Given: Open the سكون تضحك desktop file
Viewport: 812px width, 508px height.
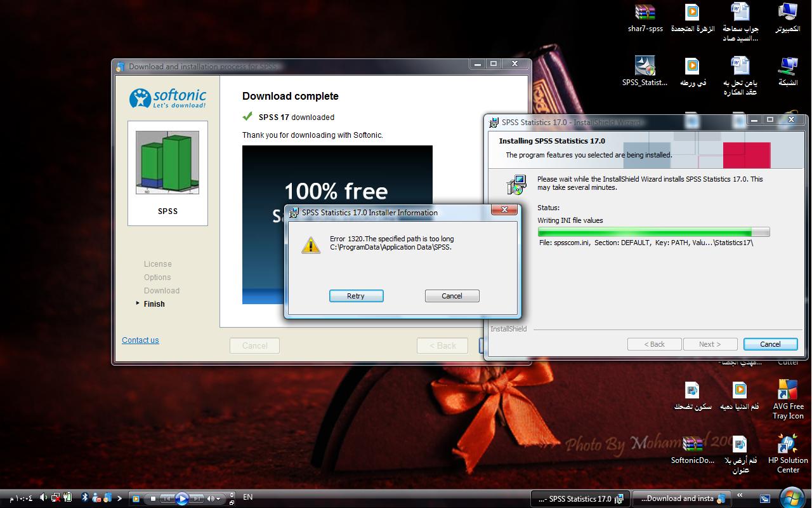Looking at the screenshot, I should point(693,396).
